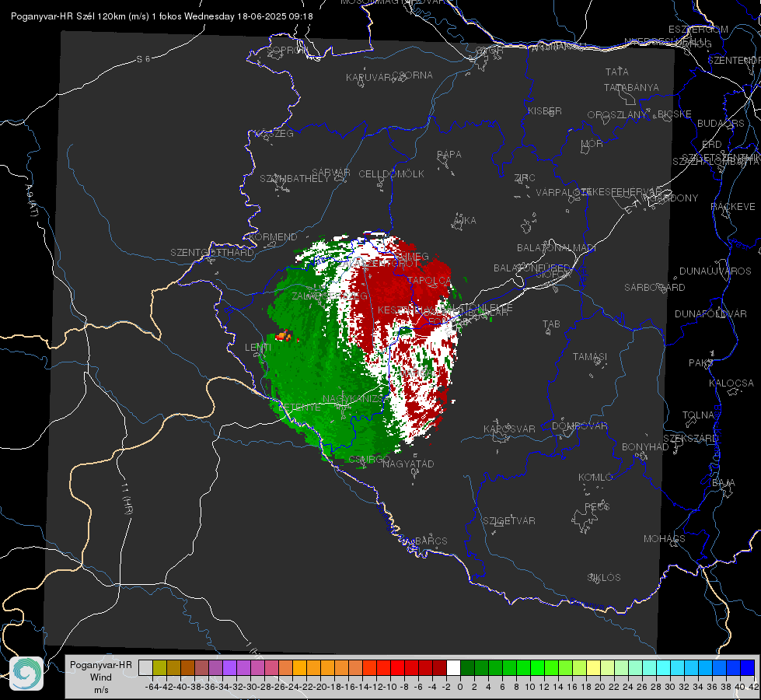Click the DOMBÓVÁR city label

coord(579,426)
